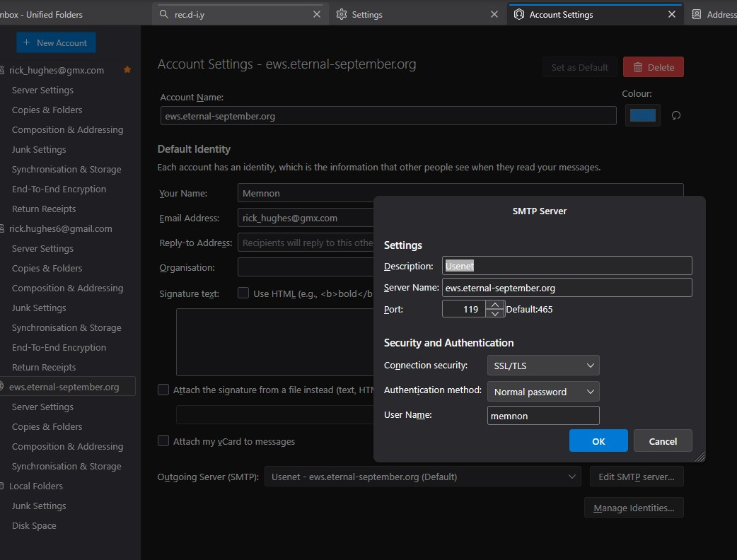737x560 pixels.
Task: Tick Attach the signature from a file checkbox
Action: tap(163, 390)
